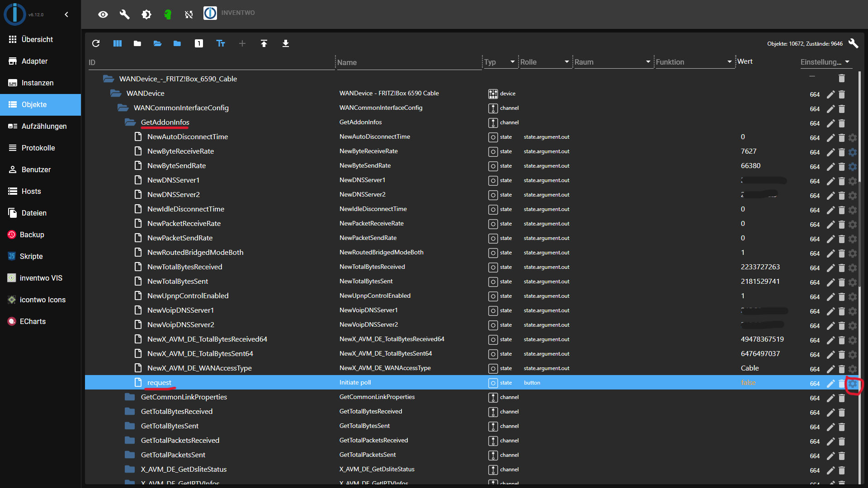Click the ioBroker logo top left
The image size is (868, 488).
pos(14,14)
